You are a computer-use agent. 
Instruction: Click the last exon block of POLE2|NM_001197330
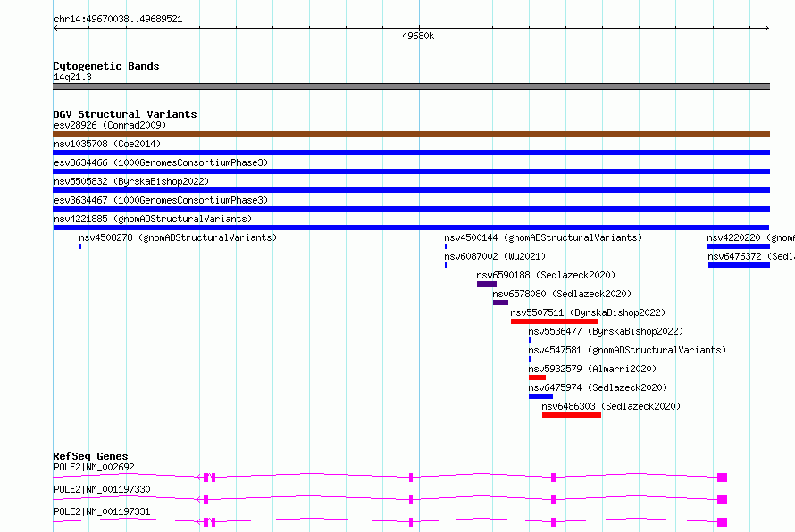[723, 500]
